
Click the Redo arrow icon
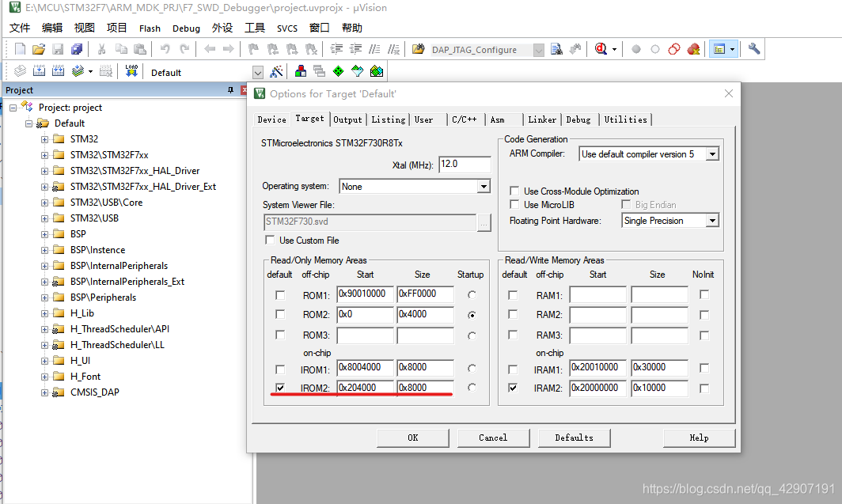pyautogui.click(x=184, y=49)
